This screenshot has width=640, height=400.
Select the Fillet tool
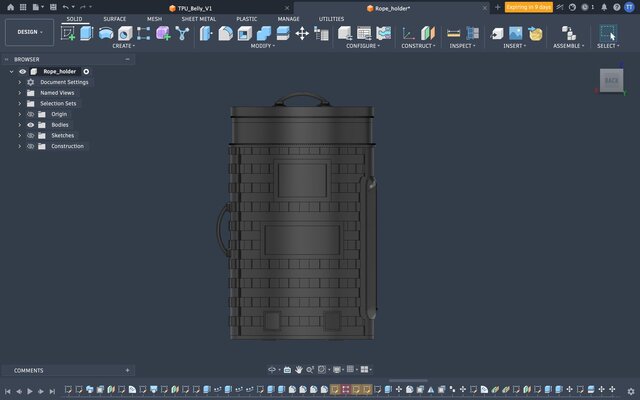225,33
